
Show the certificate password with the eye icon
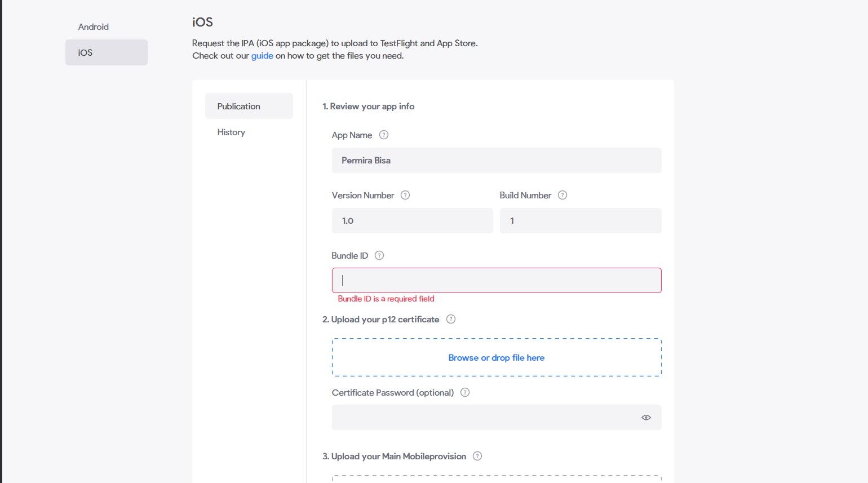click(646, 418)
